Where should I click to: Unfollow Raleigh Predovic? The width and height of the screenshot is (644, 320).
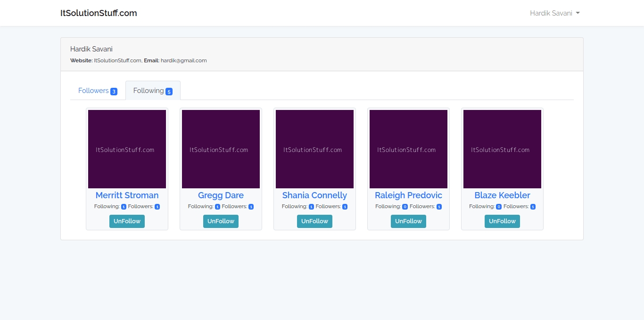point(408,221)
